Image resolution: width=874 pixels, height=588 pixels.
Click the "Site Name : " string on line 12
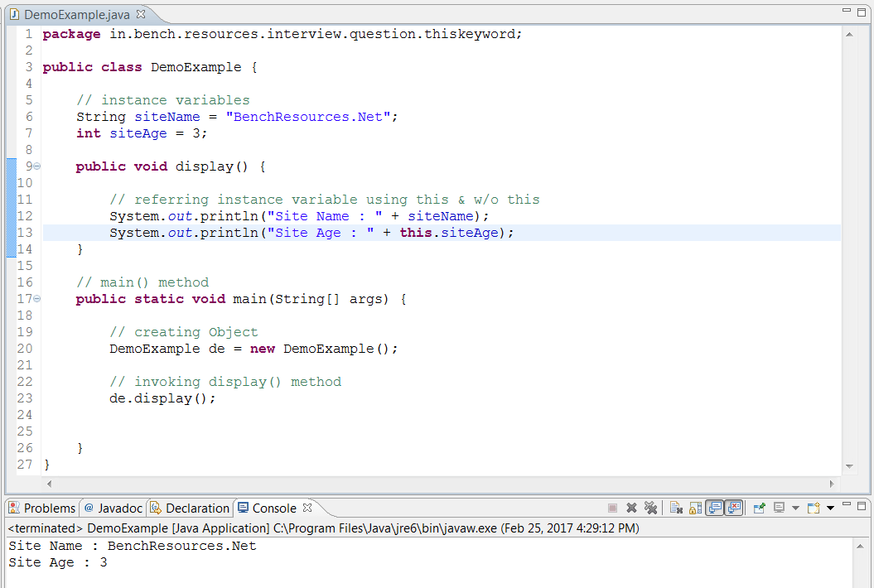[x=325, y=216]
